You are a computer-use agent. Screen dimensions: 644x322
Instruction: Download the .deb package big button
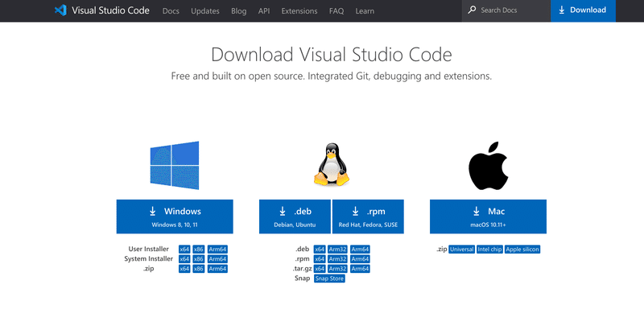pos(295,217)
